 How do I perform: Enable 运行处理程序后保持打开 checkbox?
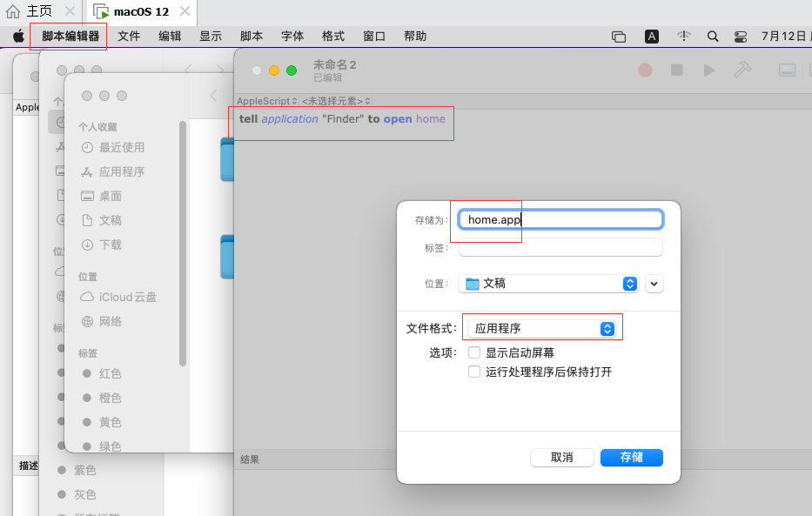473,372
